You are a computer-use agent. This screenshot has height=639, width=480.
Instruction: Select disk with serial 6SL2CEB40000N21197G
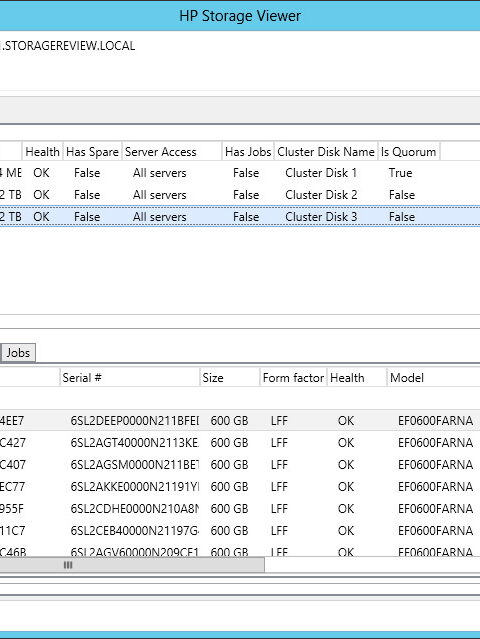tap(240, 531)
